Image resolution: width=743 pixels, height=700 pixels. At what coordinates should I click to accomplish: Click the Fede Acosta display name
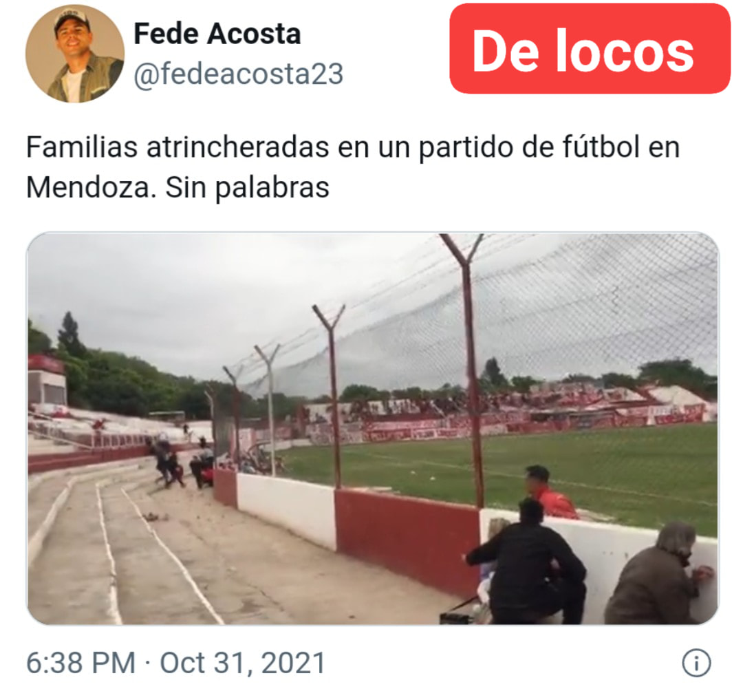pos(217,34)
